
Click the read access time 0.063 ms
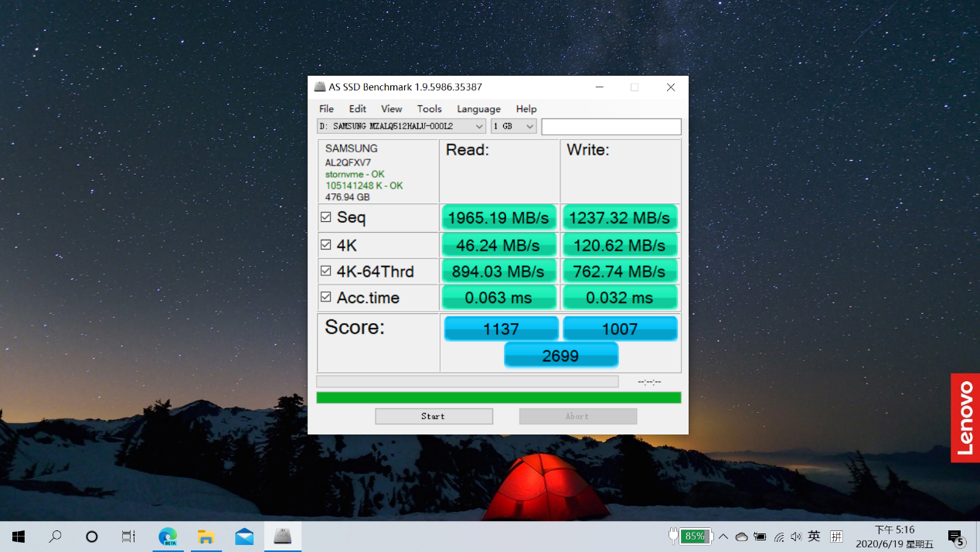click(x=499, y=298)
